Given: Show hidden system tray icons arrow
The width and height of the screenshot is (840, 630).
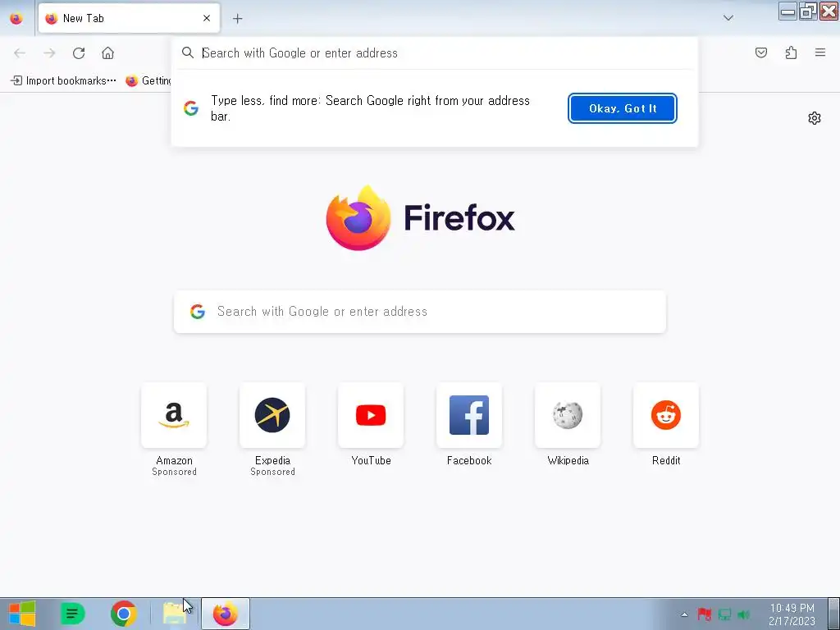Looking at the screenshot, I should pyautogui.click(x=684, y=614).
